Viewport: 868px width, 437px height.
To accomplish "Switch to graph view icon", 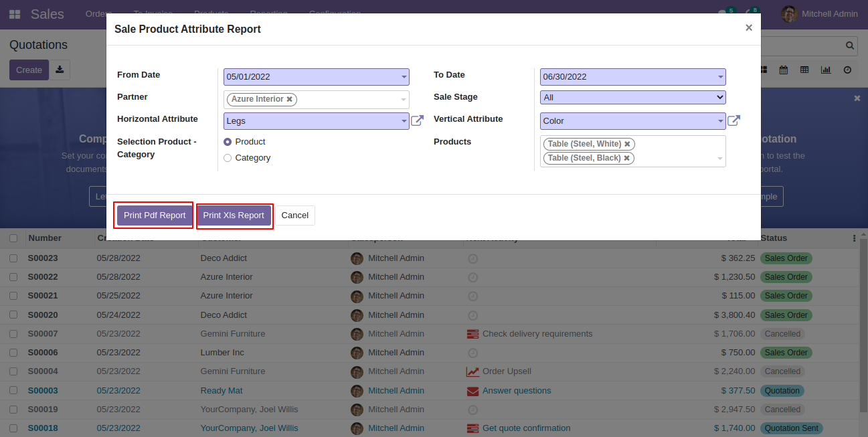I will (826, 70).
